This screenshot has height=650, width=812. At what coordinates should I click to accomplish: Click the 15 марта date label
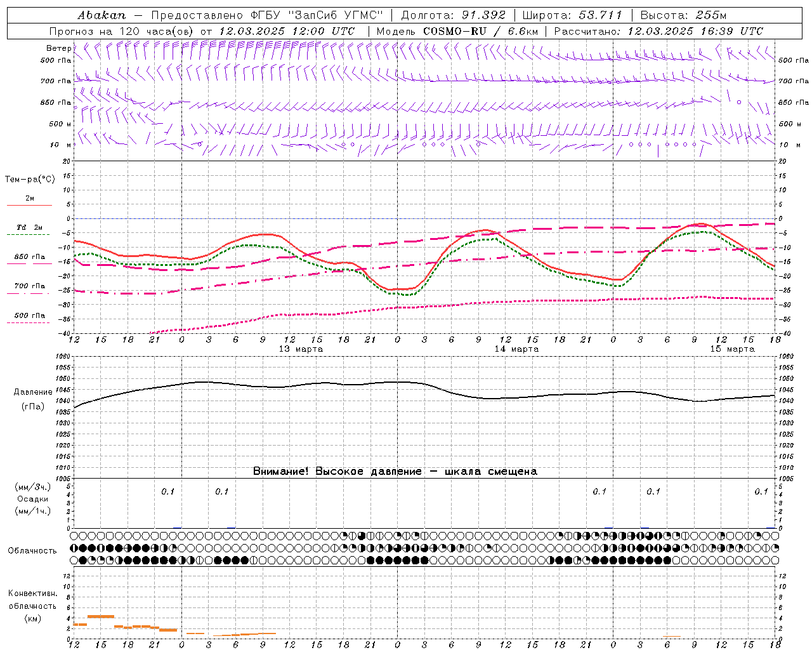click(x=732, y=348)
